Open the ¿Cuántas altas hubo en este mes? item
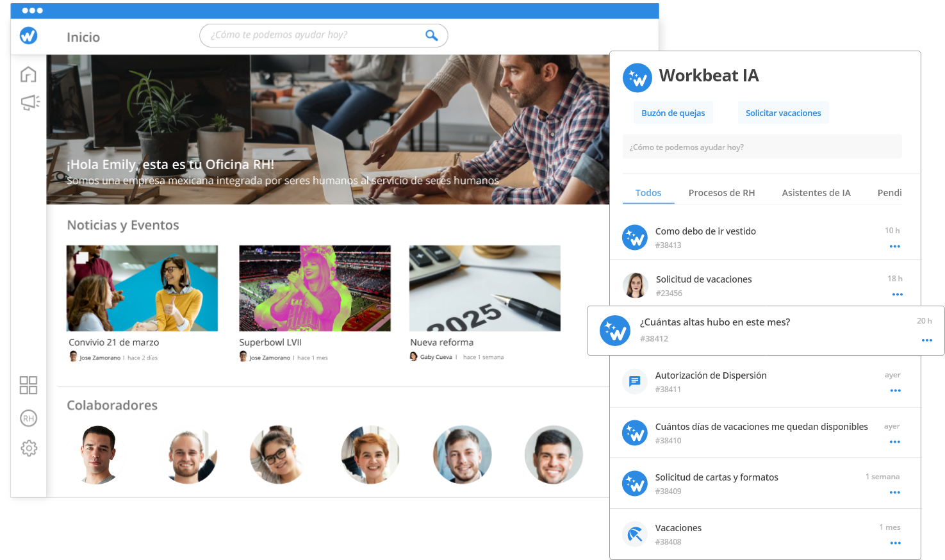Screen dimensions: 945x560 click(766, 331)
